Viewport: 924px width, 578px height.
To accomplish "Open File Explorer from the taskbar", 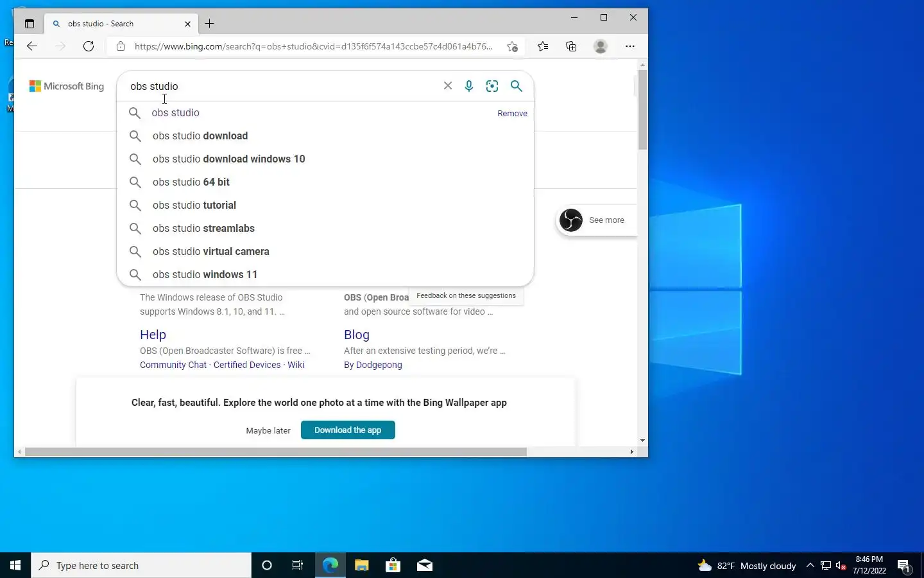I will point(362,565).
